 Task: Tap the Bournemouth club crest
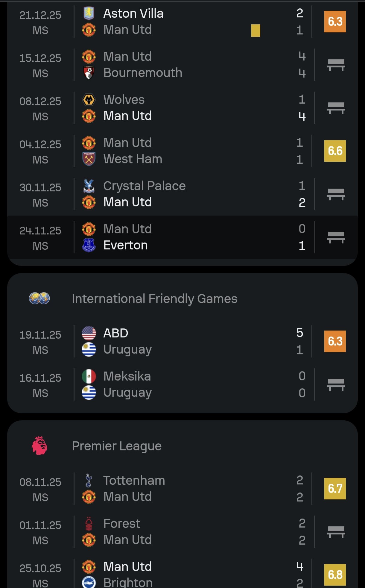89,73
